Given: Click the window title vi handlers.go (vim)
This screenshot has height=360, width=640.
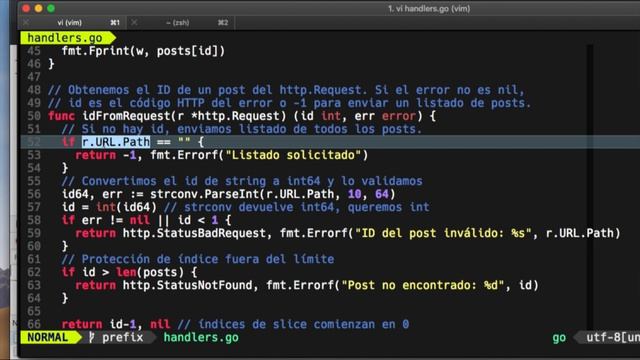Looking at the screenshot, I should click(429, 9).
